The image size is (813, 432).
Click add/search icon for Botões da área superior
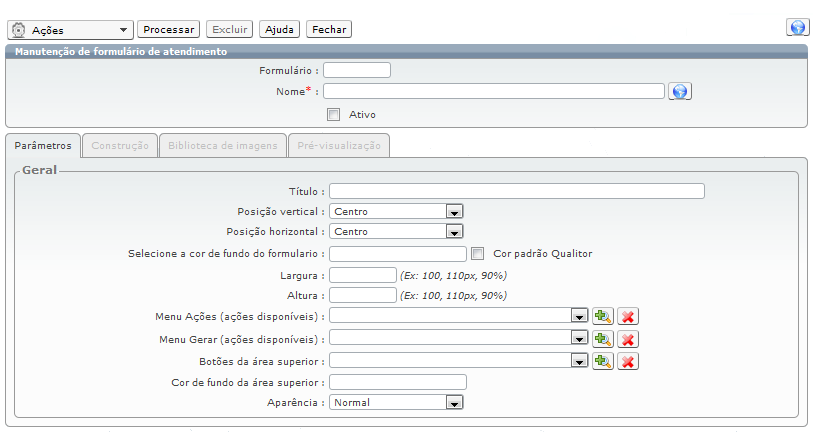point(603,361)
